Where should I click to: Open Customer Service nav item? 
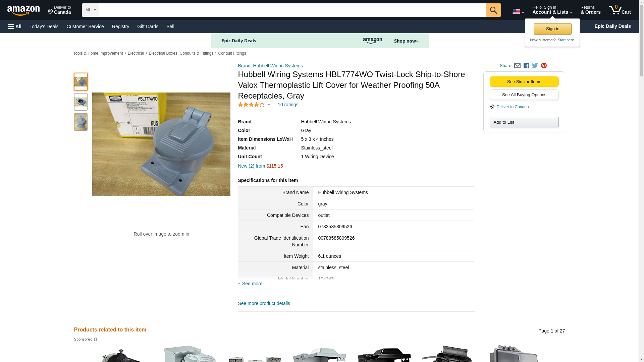[85, 26]
